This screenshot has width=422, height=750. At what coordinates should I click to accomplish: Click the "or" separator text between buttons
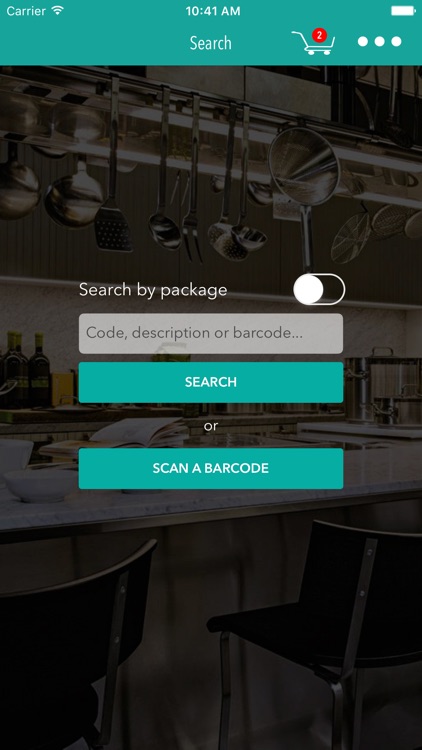[211, 426]
